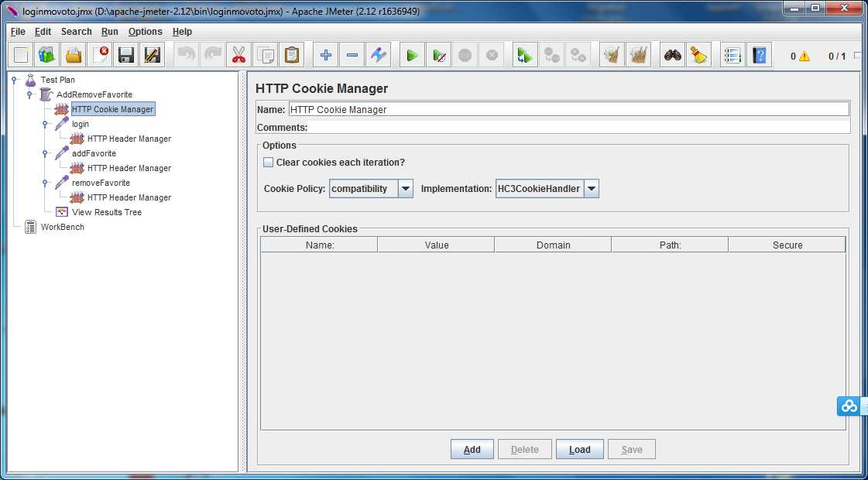Collapse the AddRemoveFavorite thread group node
Screen dimensions: 868x480
[30, 94]
